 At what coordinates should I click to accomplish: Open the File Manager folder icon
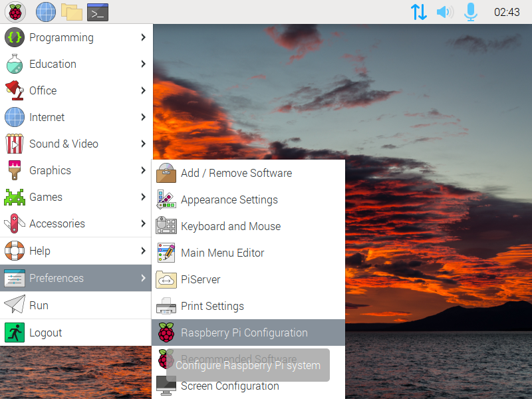tap(72, 12)
